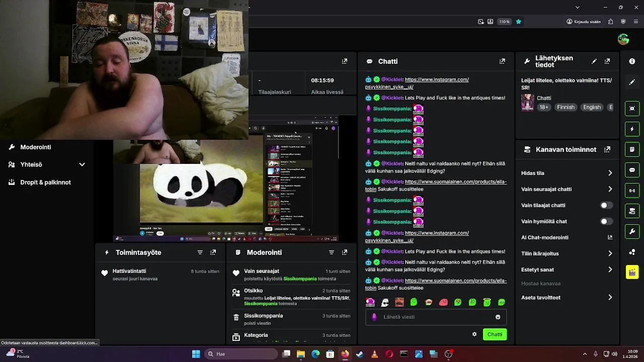Open the browser extensions icon
Viewport: 644px width, 362px height.
(x=611, y=22)
